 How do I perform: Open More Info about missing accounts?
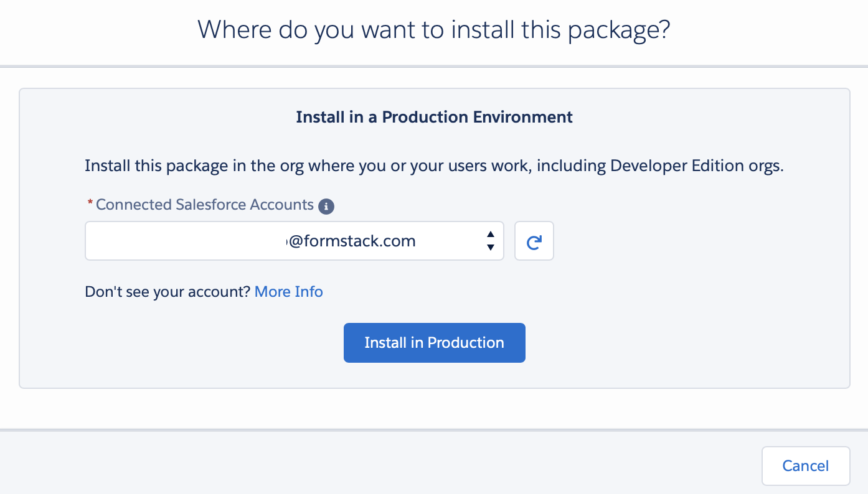[x=288, y=291]
